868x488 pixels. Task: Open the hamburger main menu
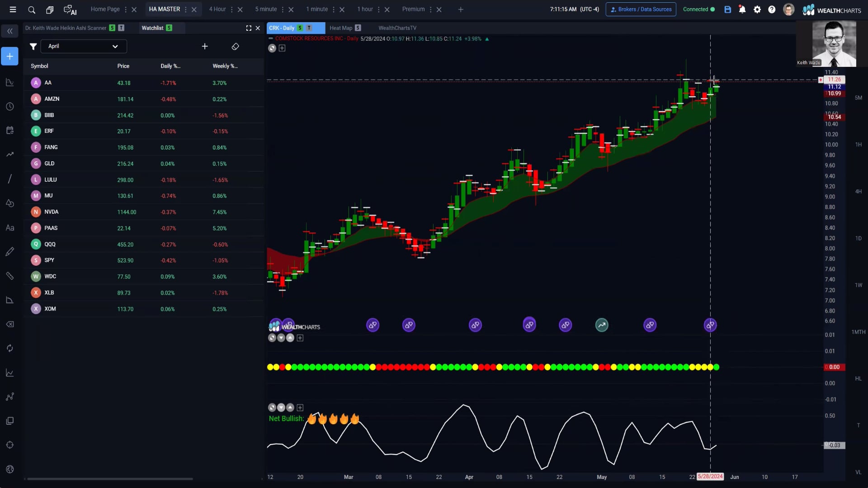(13, 9)
